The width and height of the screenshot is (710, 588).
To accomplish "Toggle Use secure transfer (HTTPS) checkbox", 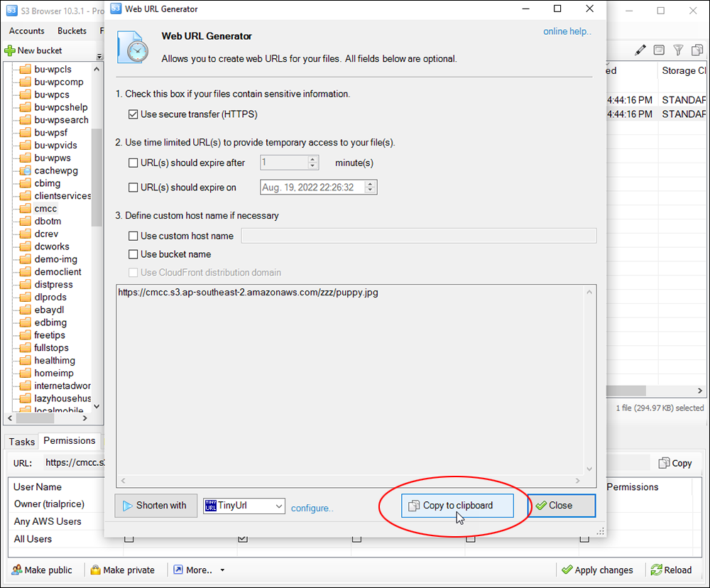I will 133,114.
